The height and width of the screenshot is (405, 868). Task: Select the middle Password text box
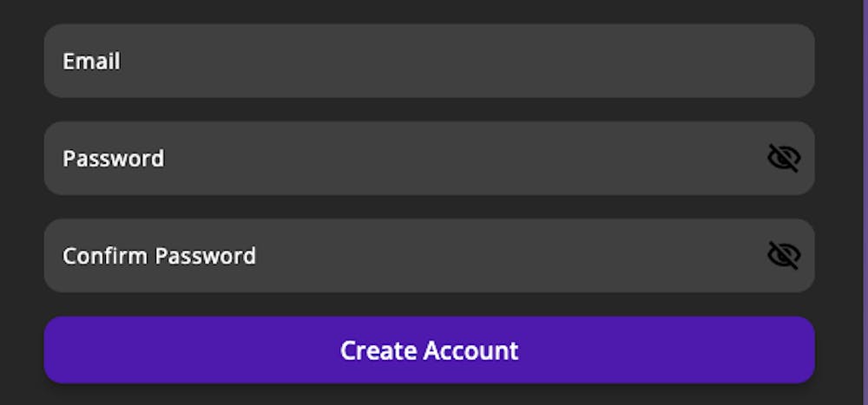[399, 159]
